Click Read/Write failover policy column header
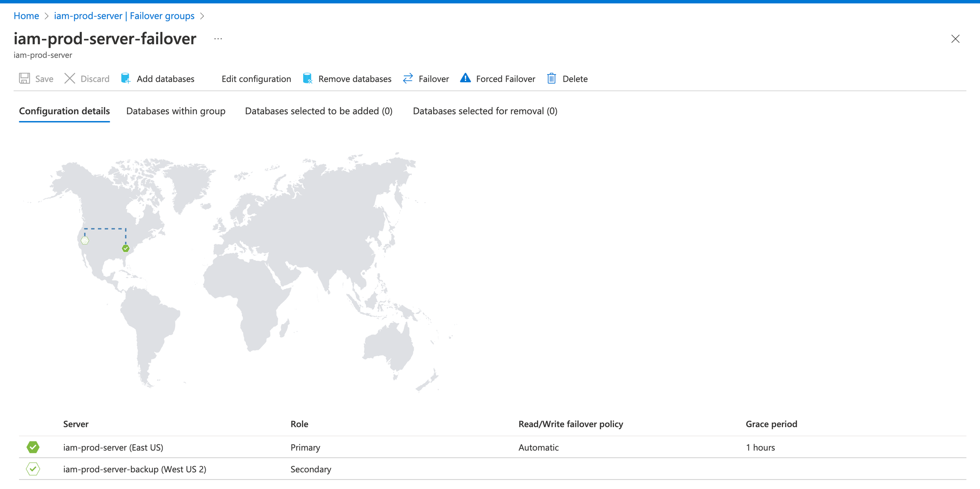Viewport: 980px width, 489px height. point(571,424)
